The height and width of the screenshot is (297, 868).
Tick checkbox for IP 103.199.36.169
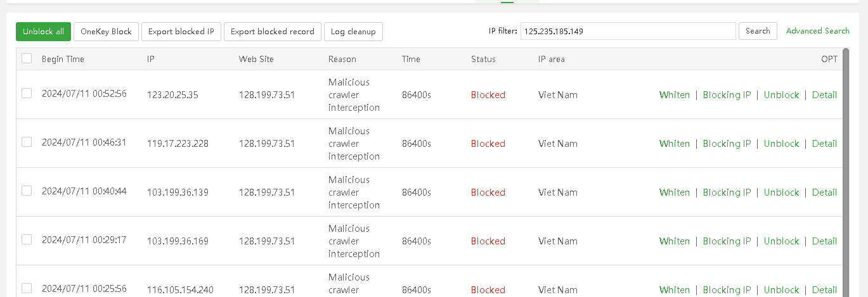pos(27,239)
